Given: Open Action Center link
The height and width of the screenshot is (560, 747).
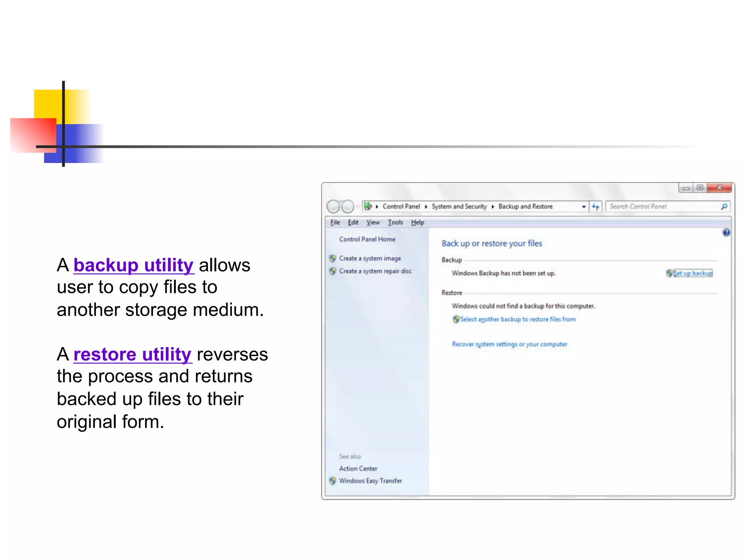Looking at the screenshot, I should 358,468.
